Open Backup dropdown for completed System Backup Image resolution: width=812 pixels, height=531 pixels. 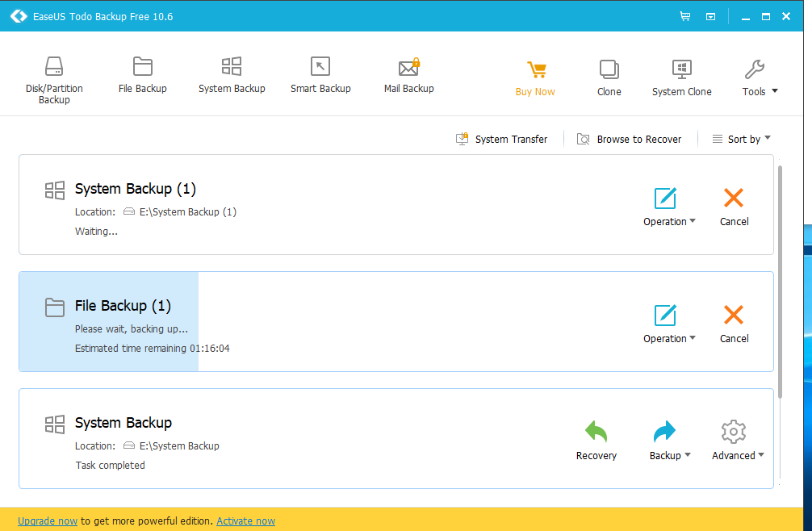(x=670, y=441)
